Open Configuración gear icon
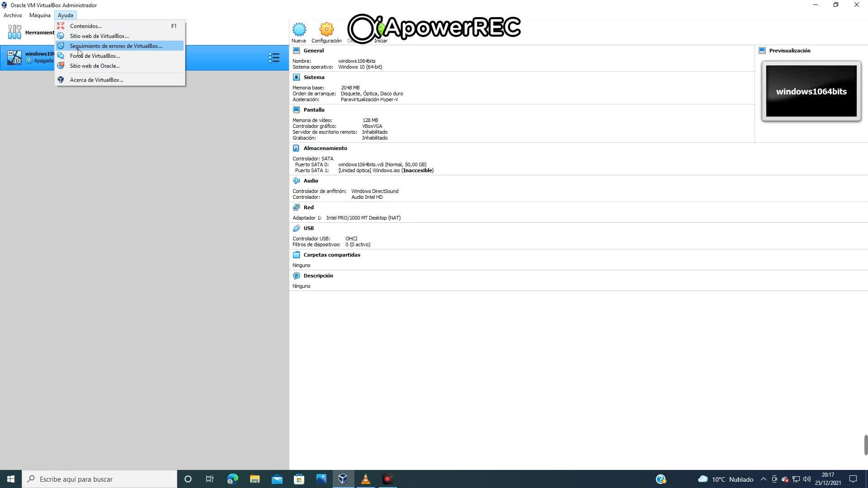Screen dimensions: 868x488 (326, 30)
